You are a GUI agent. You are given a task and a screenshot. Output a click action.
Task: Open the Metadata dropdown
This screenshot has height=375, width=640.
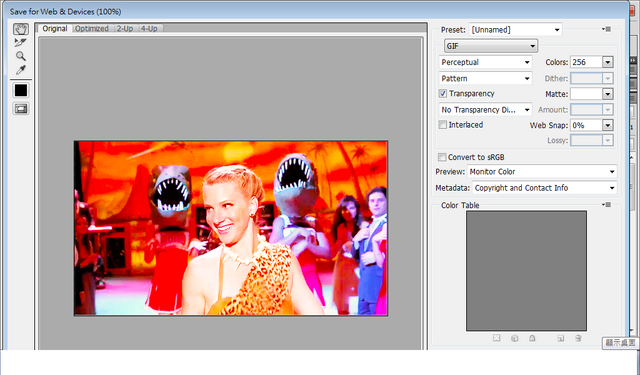click(544, 188)
